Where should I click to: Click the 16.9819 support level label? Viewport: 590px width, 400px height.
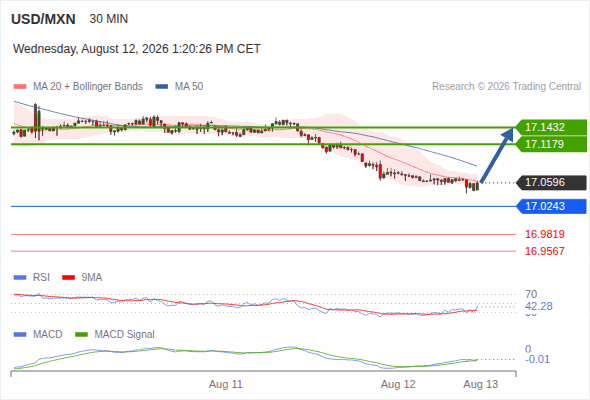tap(545, 234)
